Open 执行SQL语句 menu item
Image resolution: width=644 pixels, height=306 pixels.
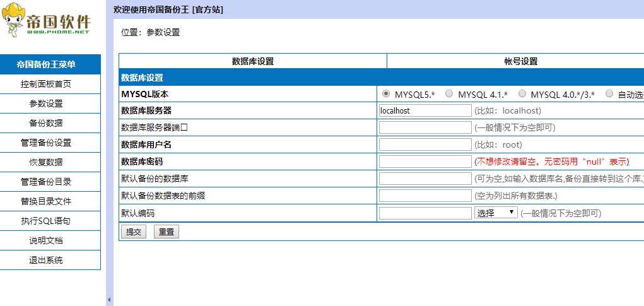pos(46,221)
